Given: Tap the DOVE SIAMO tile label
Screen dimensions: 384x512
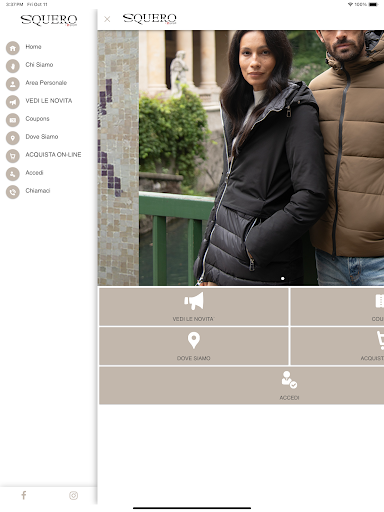Looking at the screenshot, I should click(193, 358).
